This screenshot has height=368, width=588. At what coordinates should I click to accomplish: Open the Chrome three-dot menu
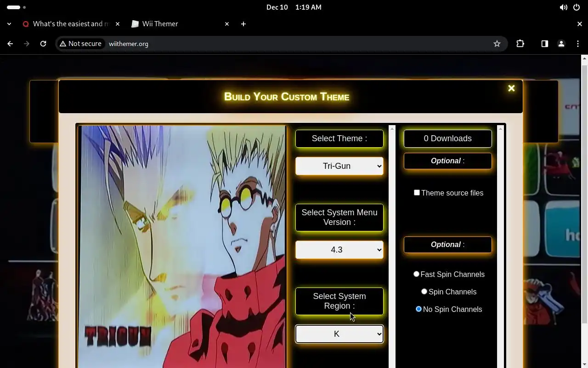577,44
